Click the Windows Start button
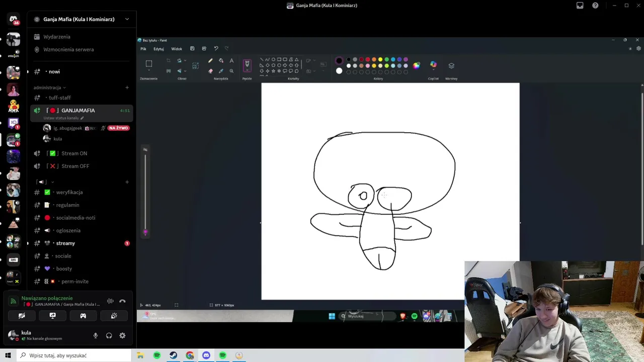 tap(8, 355)
